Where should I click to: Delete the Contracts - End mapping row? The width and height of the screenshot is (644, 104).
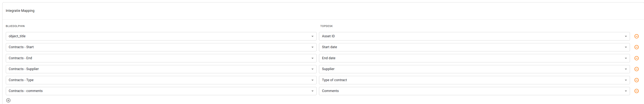click(x=636, y=58)
